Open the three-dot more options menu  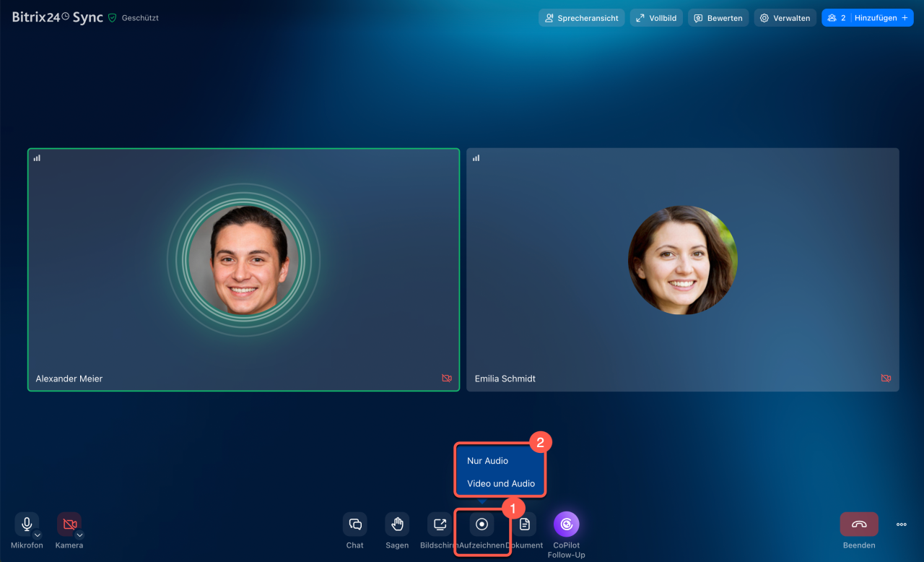[902, 524]
